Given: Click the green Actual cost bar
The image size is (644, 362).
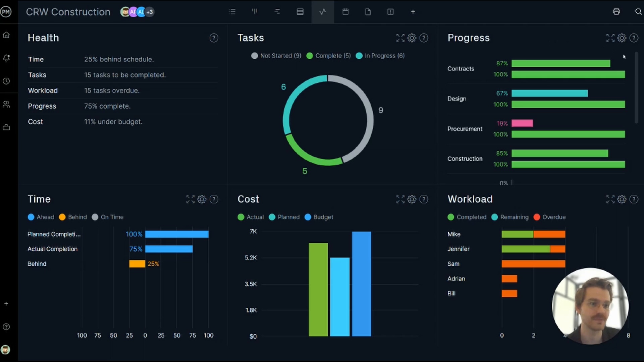Looking at the screenshot, I should [318, 290].
